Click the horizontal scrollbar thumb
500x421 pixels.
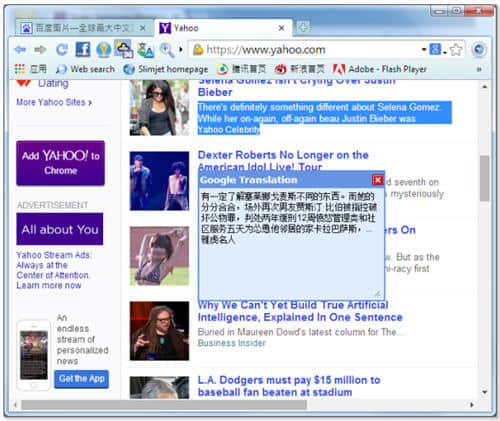tap(164, 405)
